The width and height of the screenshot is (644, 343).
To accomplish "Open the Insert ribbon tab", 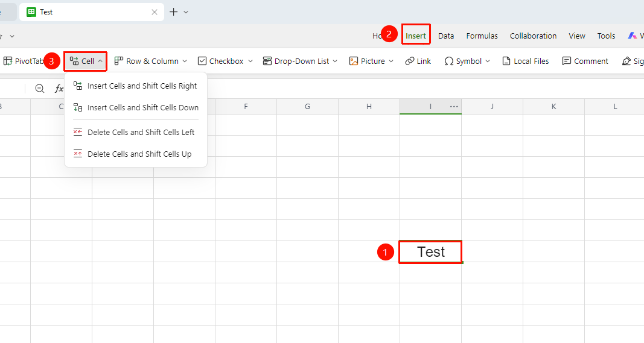I will click(x=416, y=36).
